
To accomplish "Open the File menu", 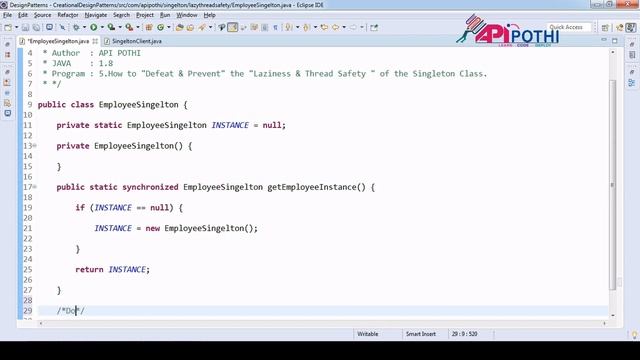I will click(7, 15).
